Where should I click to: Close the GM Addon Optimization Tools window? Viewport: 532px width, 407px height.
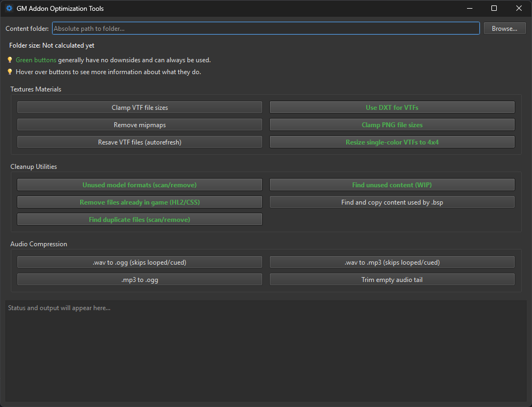tap(519, 9)
